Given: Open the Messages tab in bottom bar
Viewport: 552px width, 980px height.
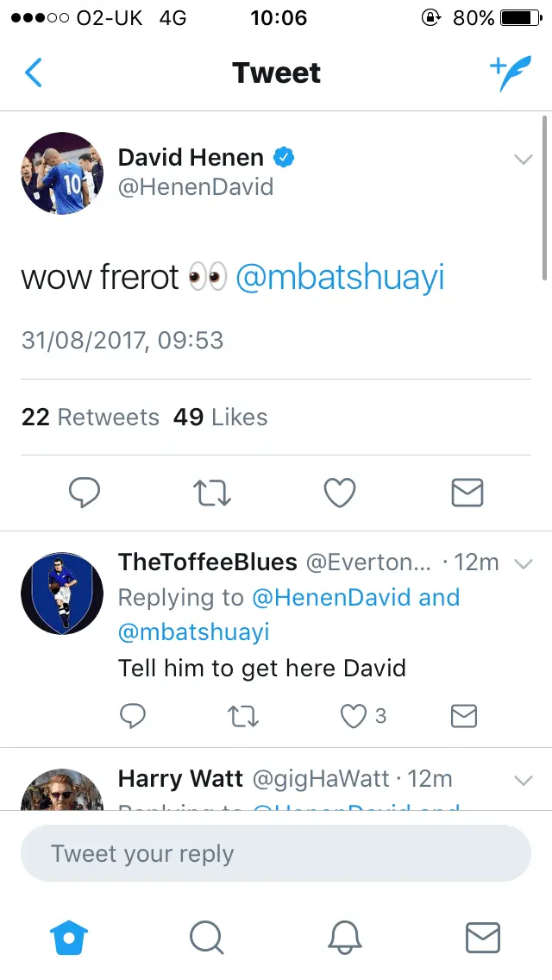Looking at the screenshot, I should point(482,937).
